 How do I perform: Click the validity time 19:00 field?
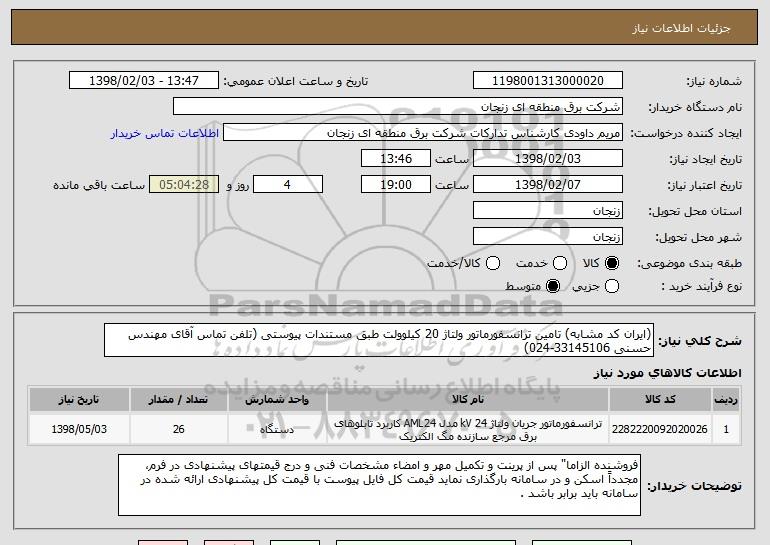(396, 185)
